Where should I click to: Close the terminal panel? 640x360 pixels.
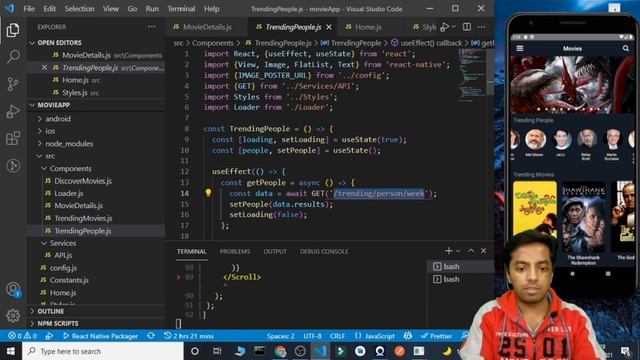pos(483,251)
